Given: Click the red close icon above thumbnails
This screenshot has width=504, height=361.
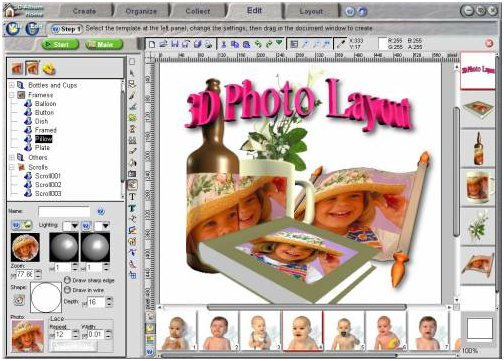Looking at the screenshot, I should point(489,43).
